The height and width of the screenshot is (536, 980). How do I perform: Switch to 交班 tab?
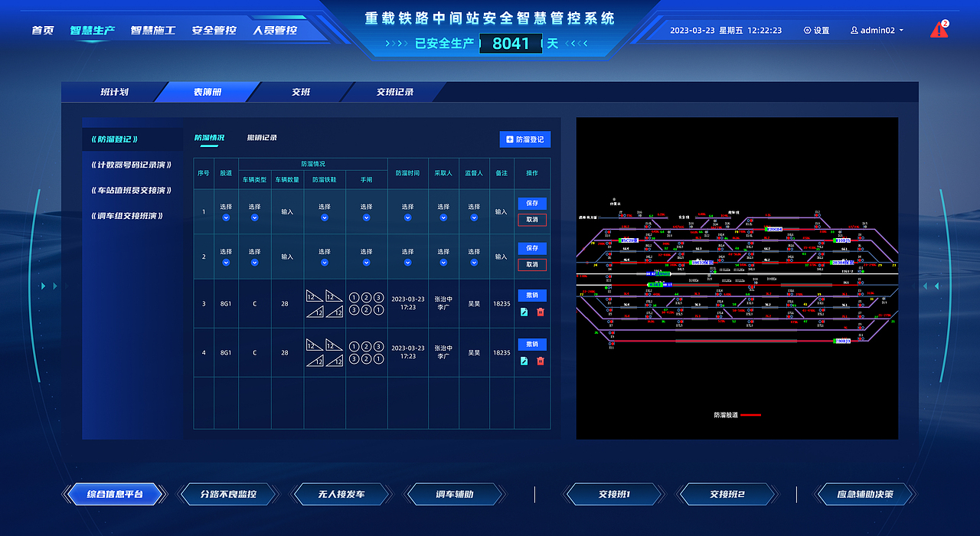coord(301,92)
